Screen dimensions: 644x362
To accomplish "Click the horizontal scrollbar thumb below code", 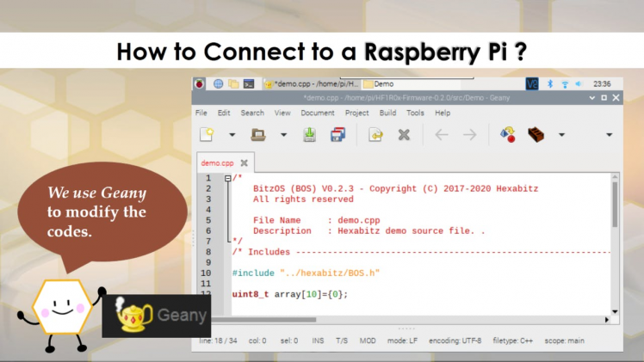I will coord(263,319).
